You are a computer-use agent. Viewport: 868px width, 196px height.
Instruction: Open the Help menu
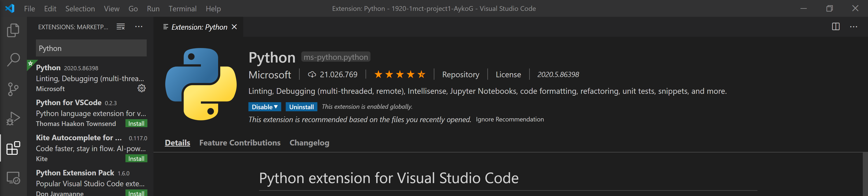(x=213, y=8)
